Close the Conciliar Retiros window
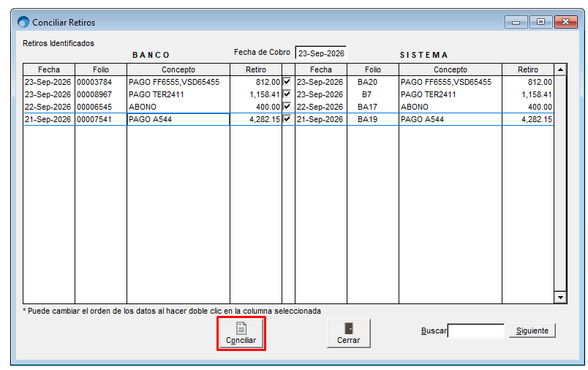588x370 pixels. coord(565,22)
